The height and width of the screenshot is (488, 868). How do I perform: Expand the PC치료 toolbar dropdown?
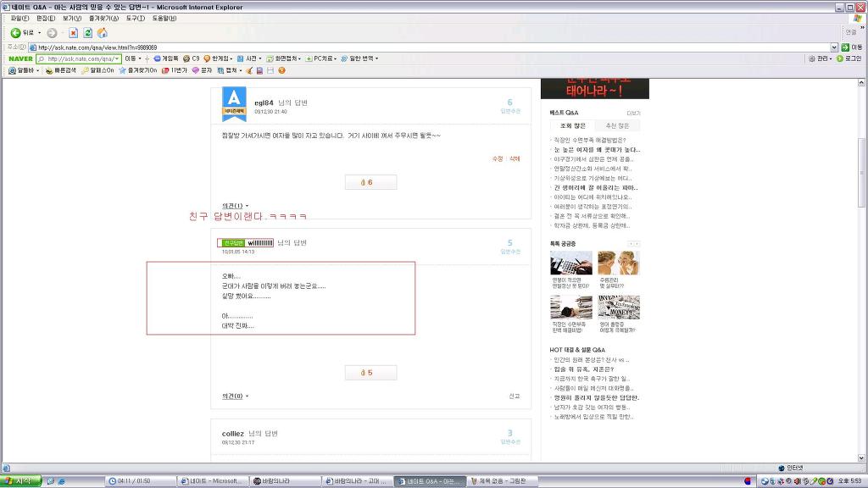(x=335, y=58)
